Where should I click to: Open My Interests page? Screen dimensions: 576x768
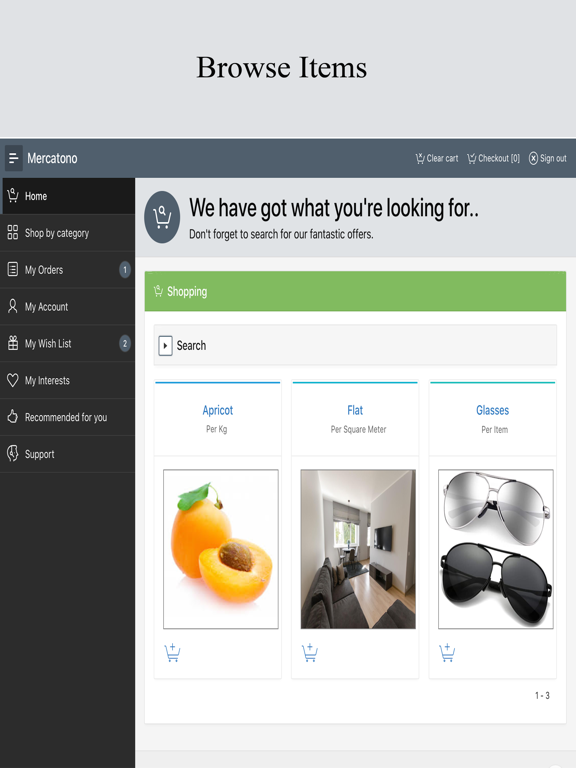pos(68,380)
